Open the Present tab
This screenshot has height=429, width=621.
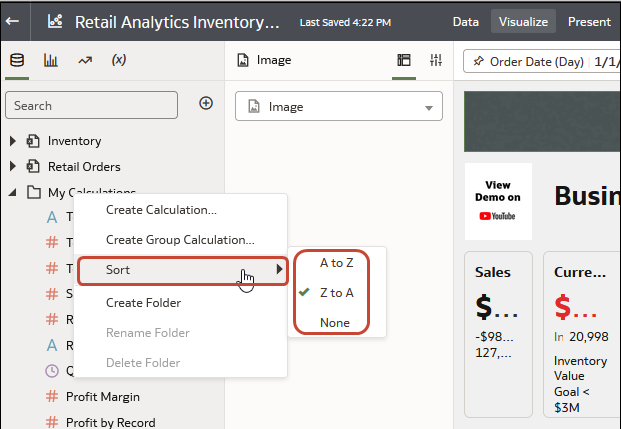(x=589, y=21)
